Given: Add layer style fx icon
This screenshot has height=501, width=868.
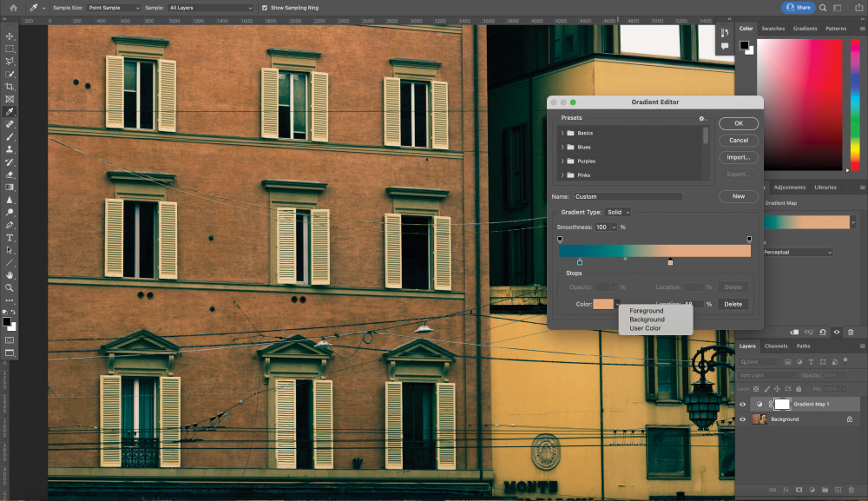Looking at the screenshot, I should click(x=786, y=490).
